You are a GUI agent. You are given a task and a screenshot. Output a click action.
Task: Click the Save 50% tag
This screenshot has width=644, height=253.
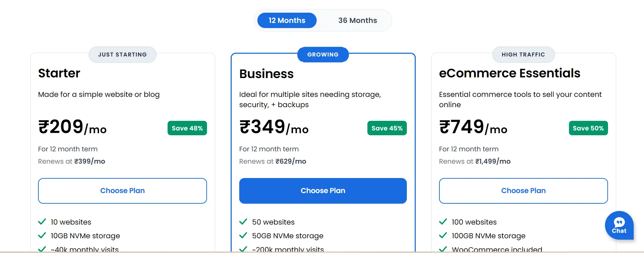(588, 128)
